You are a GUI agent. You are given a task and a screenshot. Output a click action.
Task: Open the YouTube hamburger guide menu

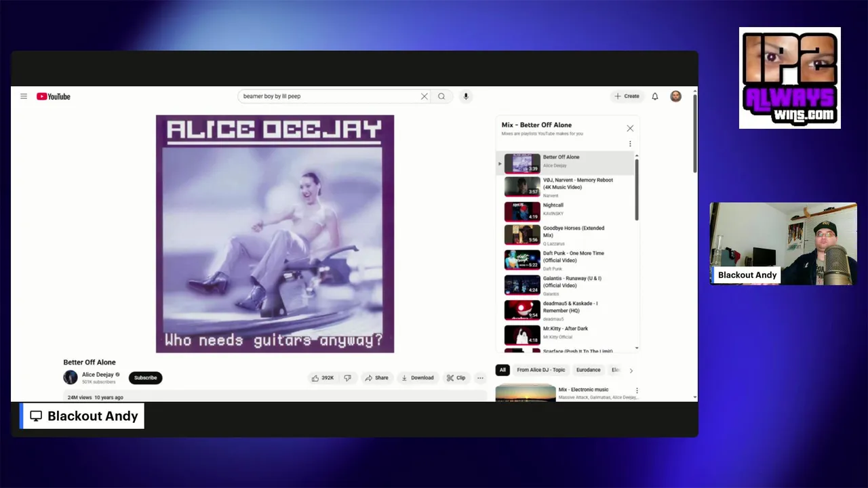pos(24,96)
